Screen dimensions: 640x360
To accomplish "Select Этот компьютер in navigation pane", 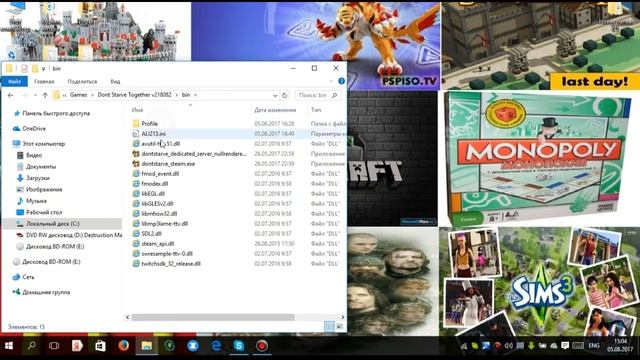I will (x=43, y=144).
